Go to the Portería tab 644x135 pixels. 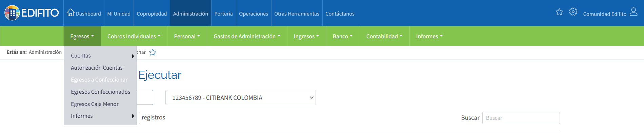(x=223, y=14)
